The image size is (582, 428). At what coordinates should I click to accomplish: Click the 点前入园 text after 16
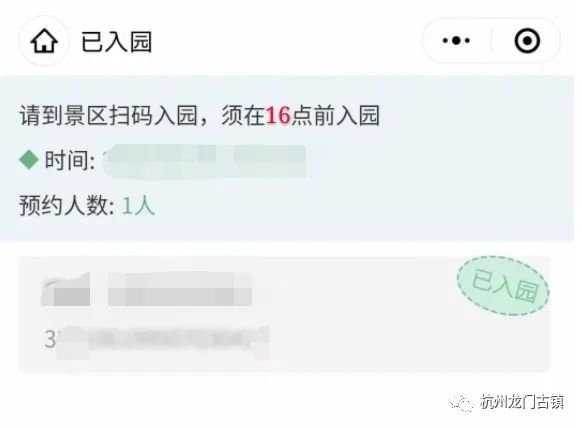click(x=335, y=115)
